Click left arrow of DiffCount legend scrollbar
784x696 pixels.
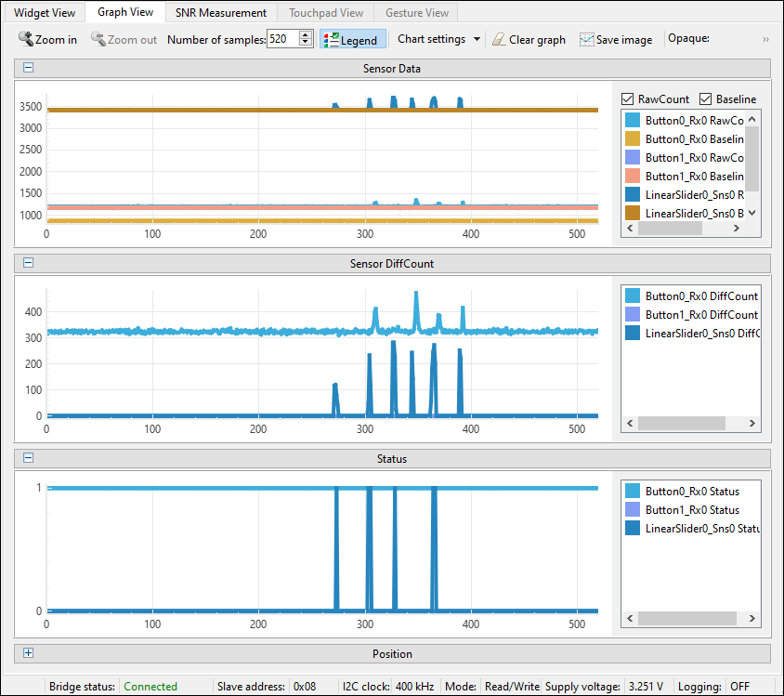[630, 423]
